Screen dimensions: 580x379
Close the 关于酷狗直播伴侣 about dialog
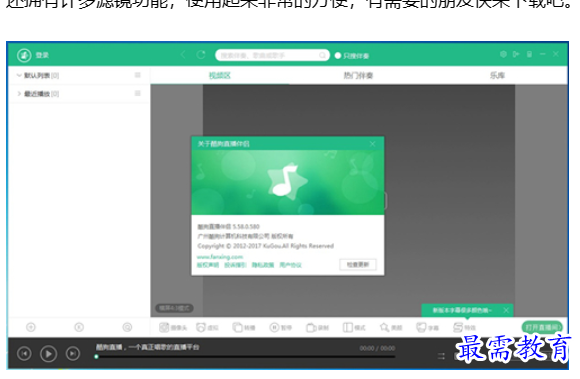tap(372, 144)
